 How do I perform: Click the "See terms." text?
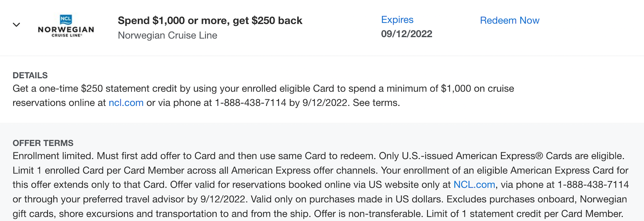point(376,103)
